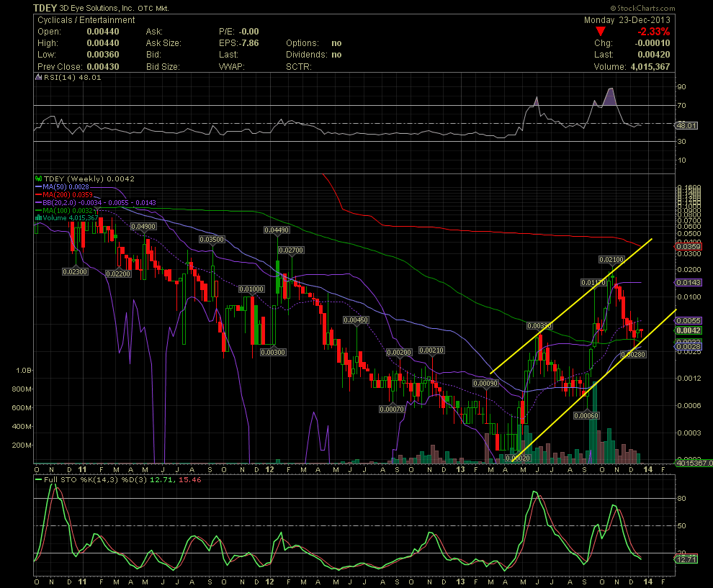
Task: Click the TDEY ticker symbol in the header
Action: [45, 8]
